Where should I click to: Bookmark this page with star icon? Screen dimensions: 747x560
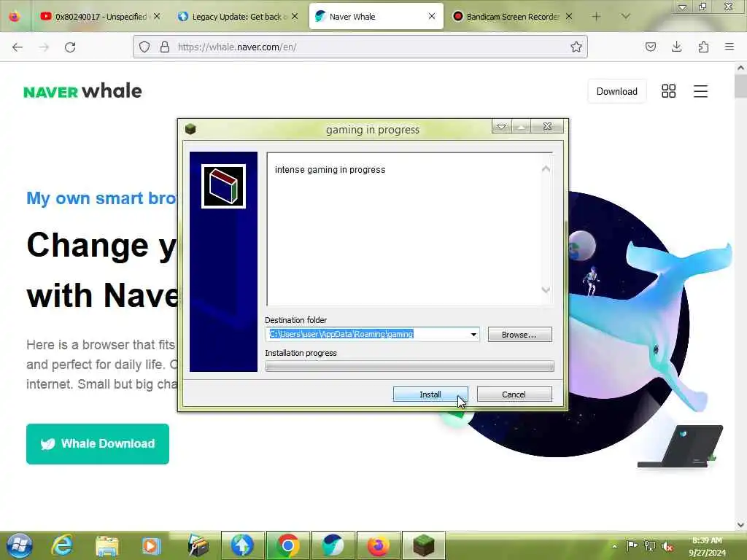pos(576,47)
